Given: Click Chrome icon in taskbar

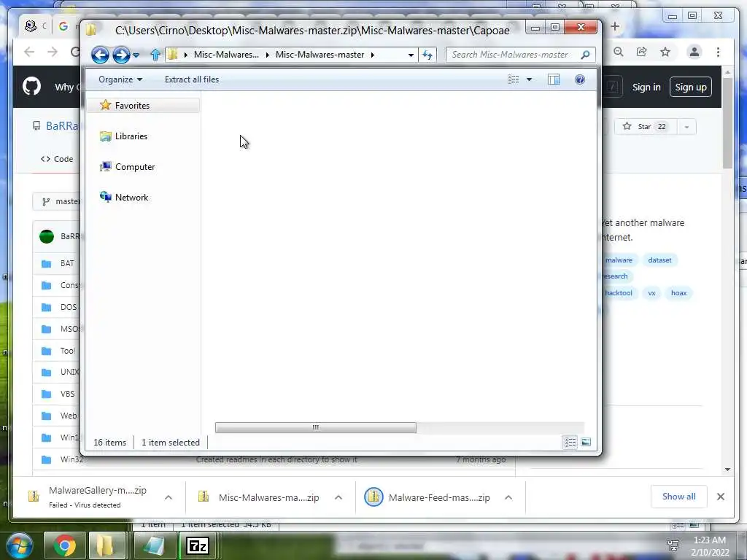Looking at the screenshot, I should 65,545.
